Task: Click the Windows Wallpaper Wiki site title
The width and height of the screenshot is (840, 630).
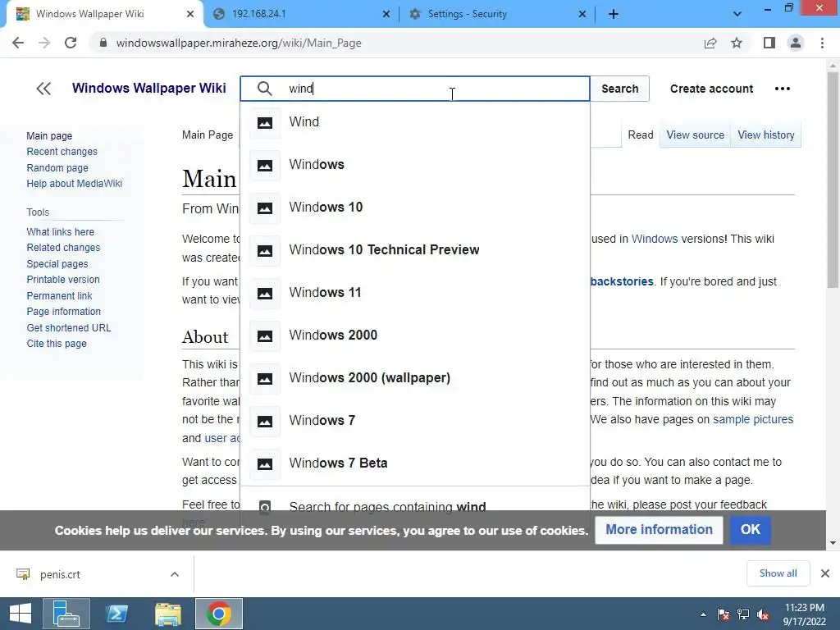Action: [149, 89]
